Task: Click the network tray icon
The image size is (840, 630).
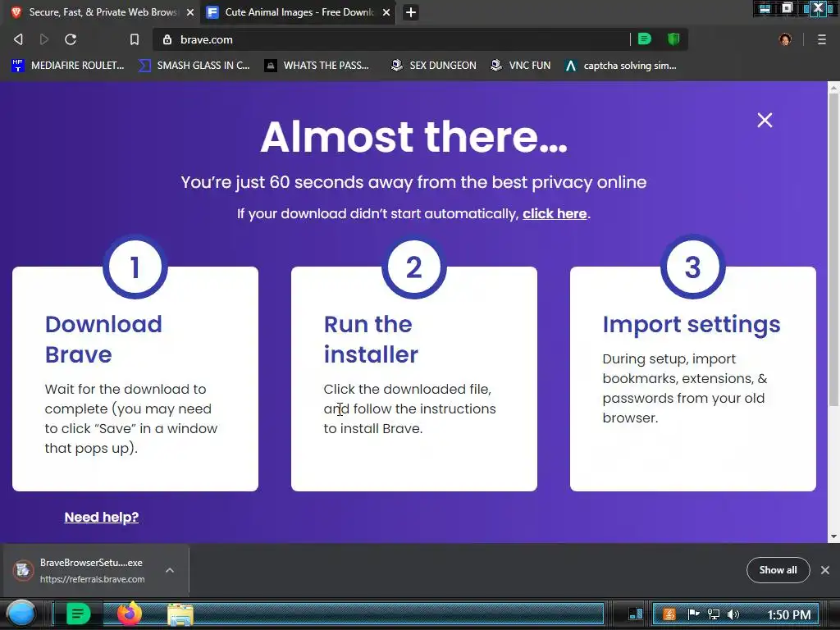Action: [x=714, y=614]
